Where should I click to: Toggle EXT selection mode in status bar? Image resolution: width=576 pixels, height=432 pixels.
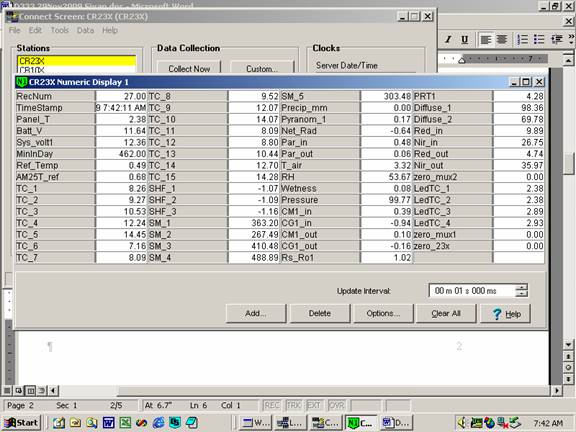[x=314, y=405]
